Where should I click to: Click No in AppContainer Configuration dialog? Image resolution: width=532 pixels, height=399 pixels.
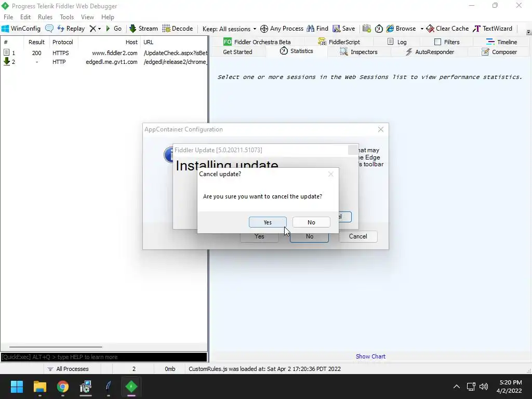pyautogui.click(x=310, y=236)
